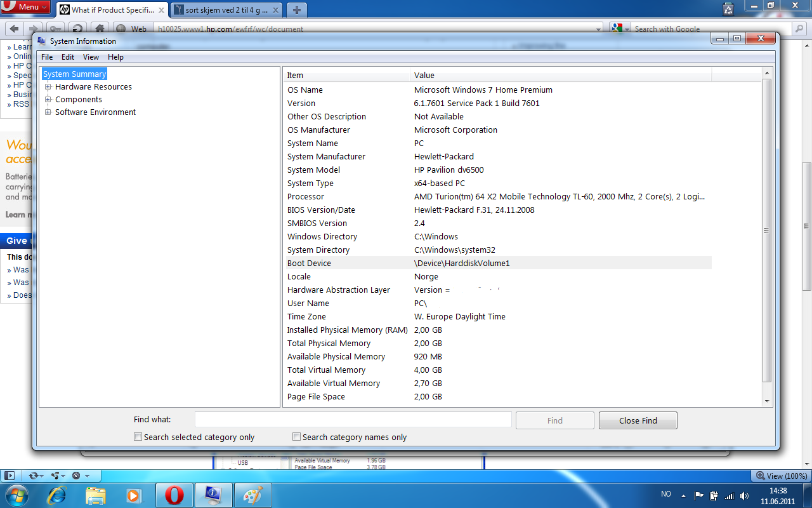812x508 pixels.
Task: Open the Google search engine selector dropdown
Action: point(620,29)
